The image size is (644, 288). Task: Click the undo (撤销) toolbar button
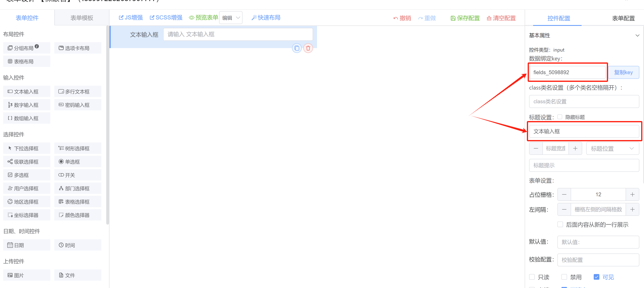pyautogui.click(x=402, y=18)
